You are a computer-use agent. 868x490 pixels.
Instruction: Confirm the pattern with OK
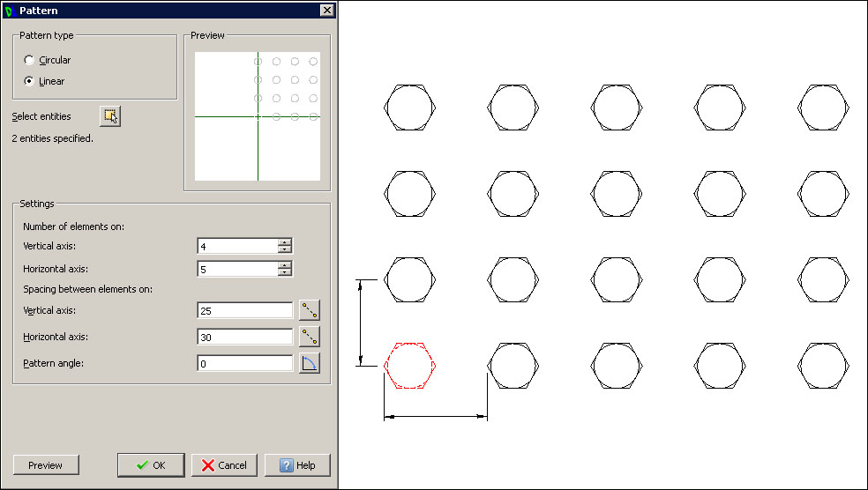point(151,465)
